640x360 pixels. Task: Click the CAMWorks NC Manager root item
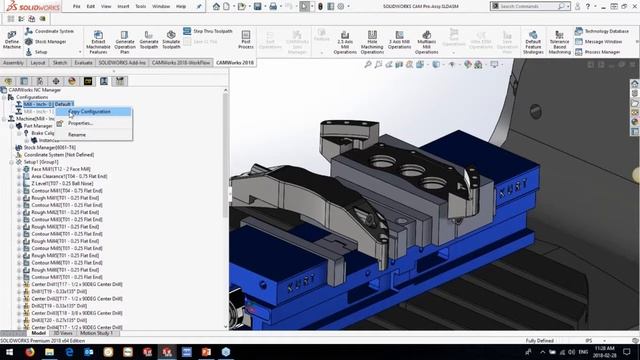(x=34, y=90)
